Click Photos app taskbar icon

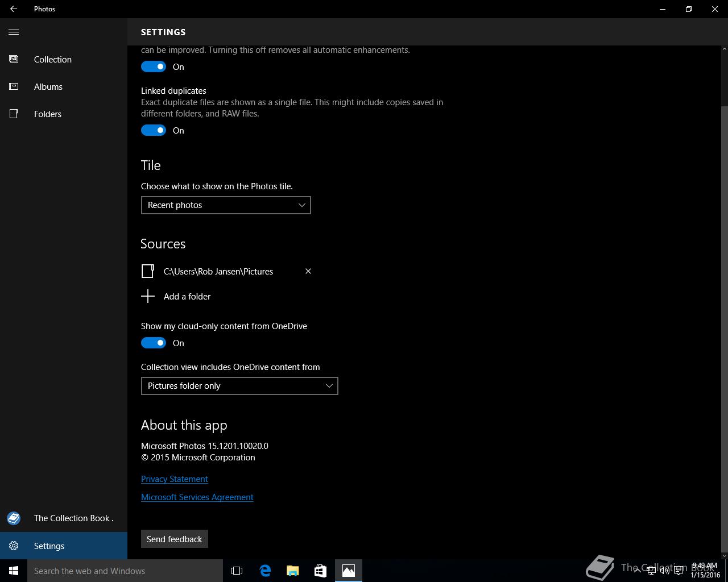pos(348,571)
